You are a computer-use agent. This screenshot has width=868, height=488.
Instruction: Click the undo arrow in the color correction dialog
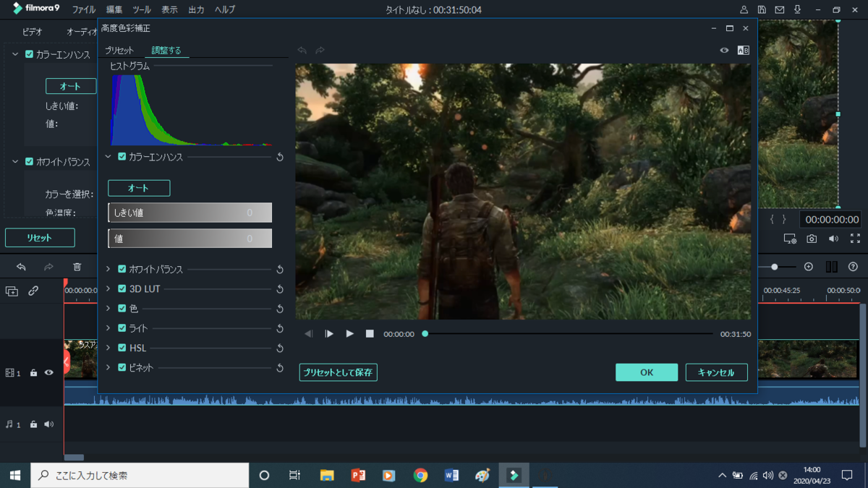coord(302,51)
